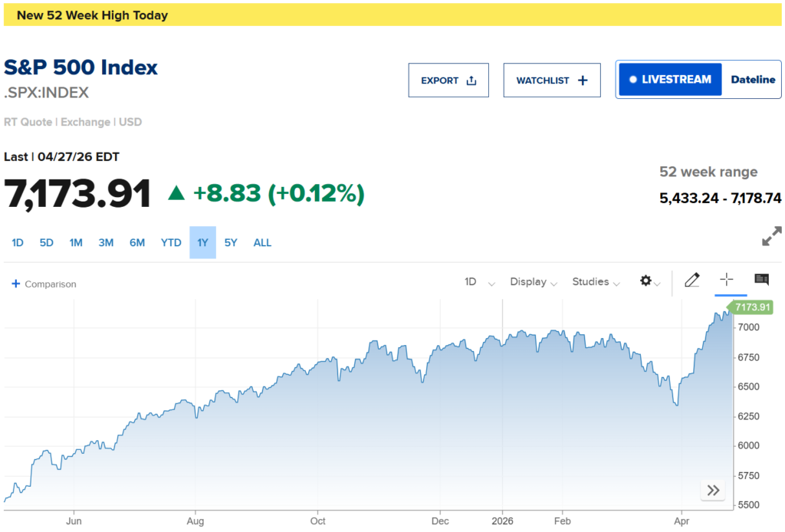Click the plus icon beside Comparison
Screen dimensions: 785x532
(x=15, y=284)
